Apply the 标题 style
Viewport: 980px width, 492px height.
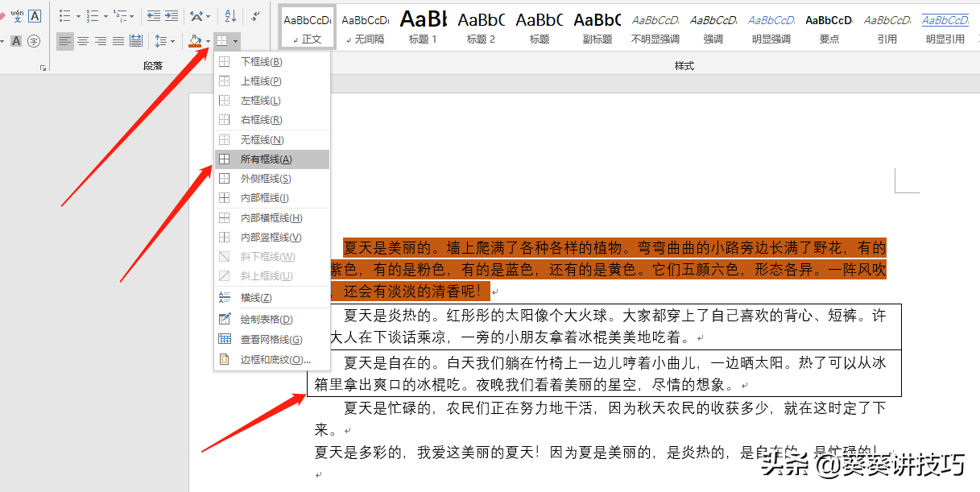click(540, 27)
